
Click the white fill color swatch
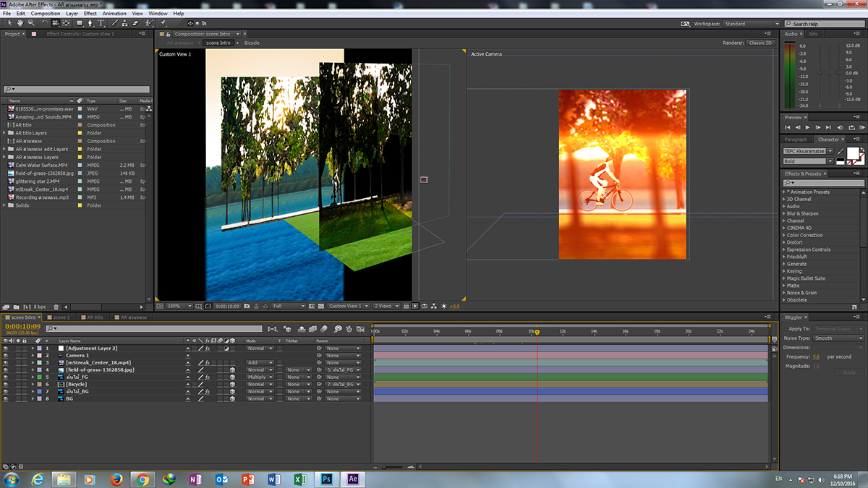851,153
